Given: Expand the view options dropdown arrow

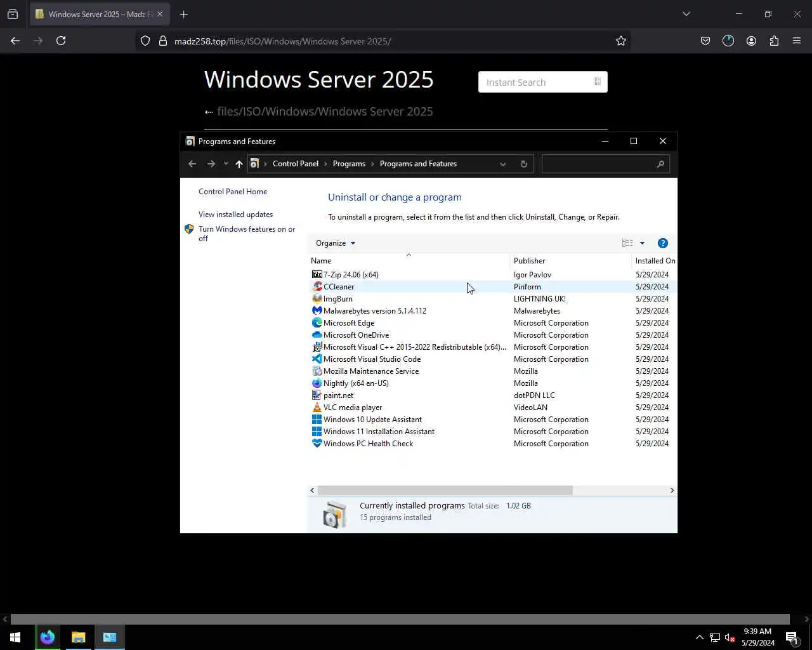Looking at the screenshot, I should pos(642,243).
